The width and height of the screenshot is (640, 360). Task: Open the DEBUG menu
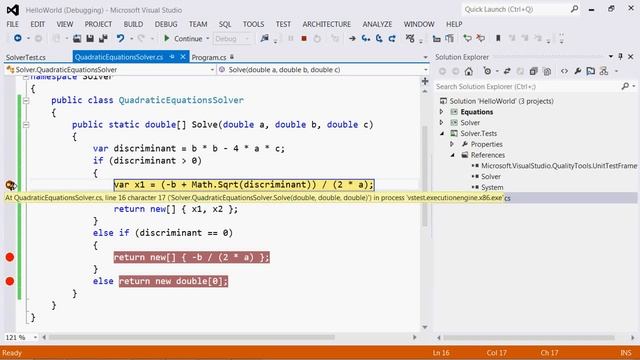point(166,24)
